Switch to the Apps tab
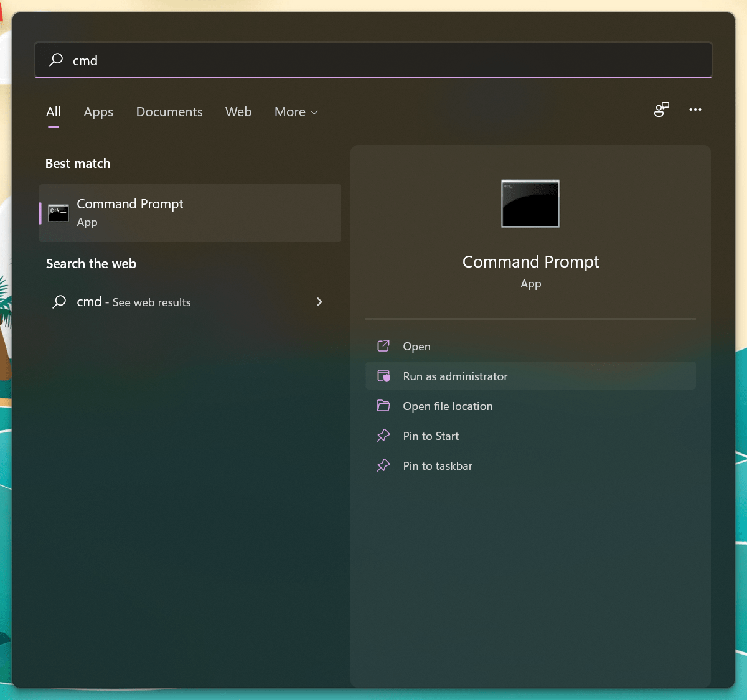 point(98,112)
